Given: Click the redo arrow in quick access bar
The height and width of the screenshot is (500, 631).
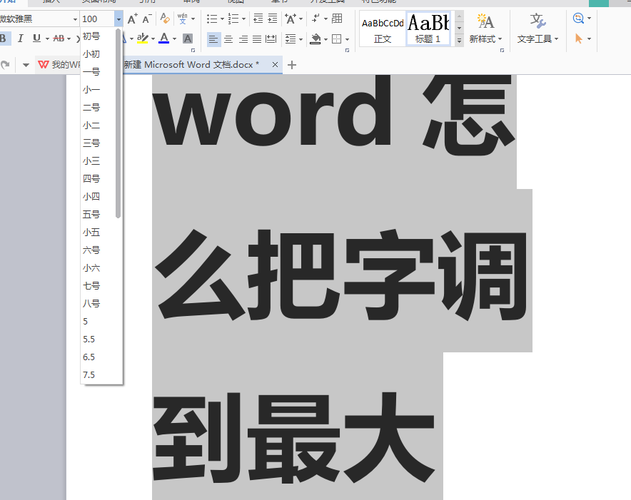Looking at the screenshot, I should tap(5, 64).
